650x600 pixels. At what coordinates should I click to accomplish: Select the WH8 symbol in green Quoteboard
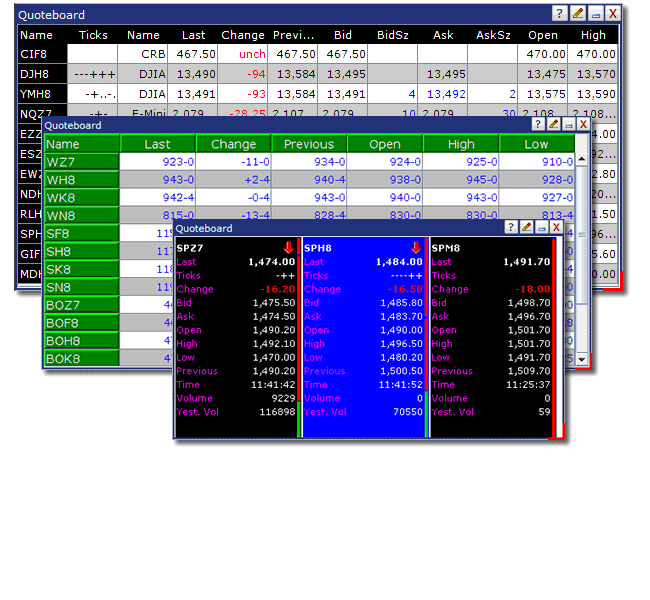[82, 180]
